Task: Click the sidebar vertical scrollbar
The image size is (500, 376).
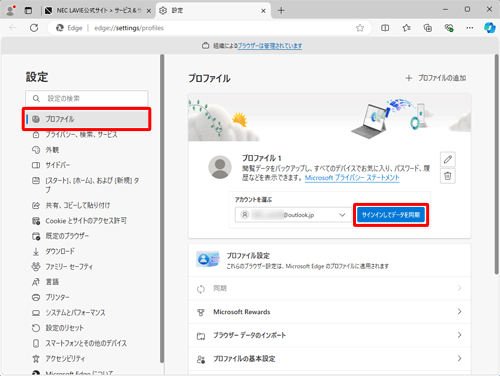Action: pos(162,208)
